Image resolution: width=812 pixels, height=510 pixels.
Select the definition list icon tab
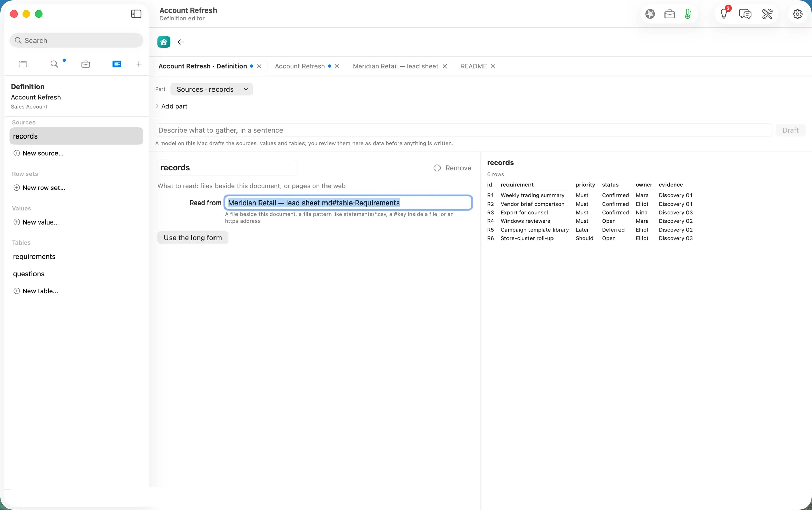click(117, 64)
